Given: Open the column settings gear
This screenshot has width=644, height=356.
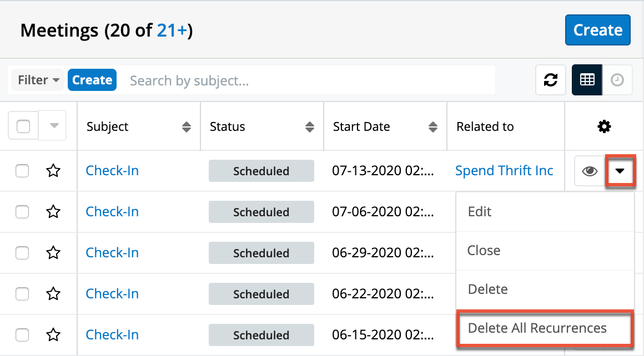Looking at the screenshot, I should [x=604, y=126].
